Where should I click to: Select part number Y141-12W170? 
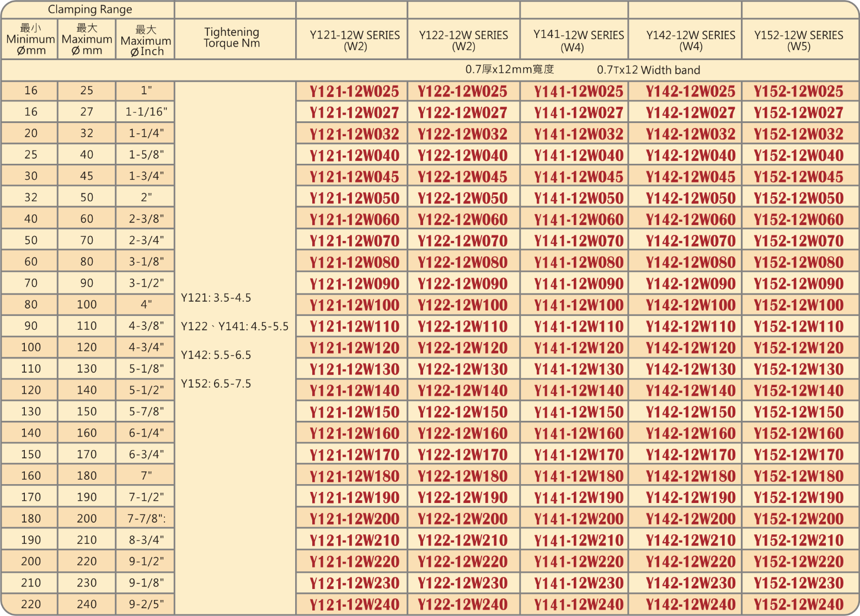(x=579, y=455)
